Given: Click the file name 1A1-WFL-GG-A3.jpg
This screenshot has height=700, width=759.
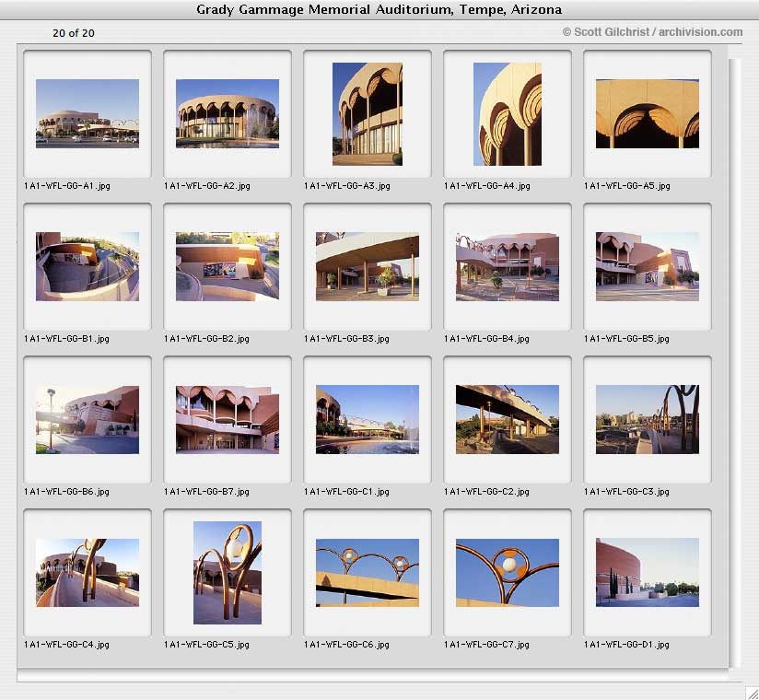Looking at the screenshot, I should (x=347, y=186).
